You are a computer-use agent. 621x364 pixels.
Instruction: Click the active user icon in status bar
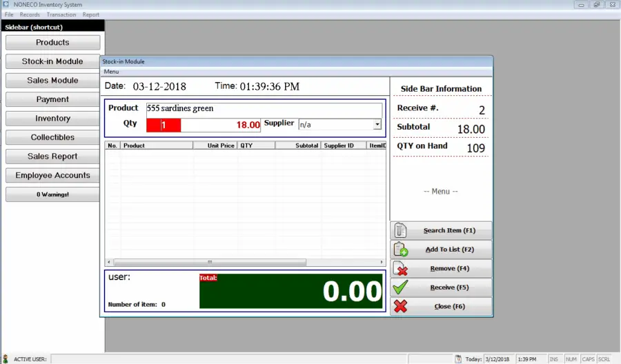[6, 358]
